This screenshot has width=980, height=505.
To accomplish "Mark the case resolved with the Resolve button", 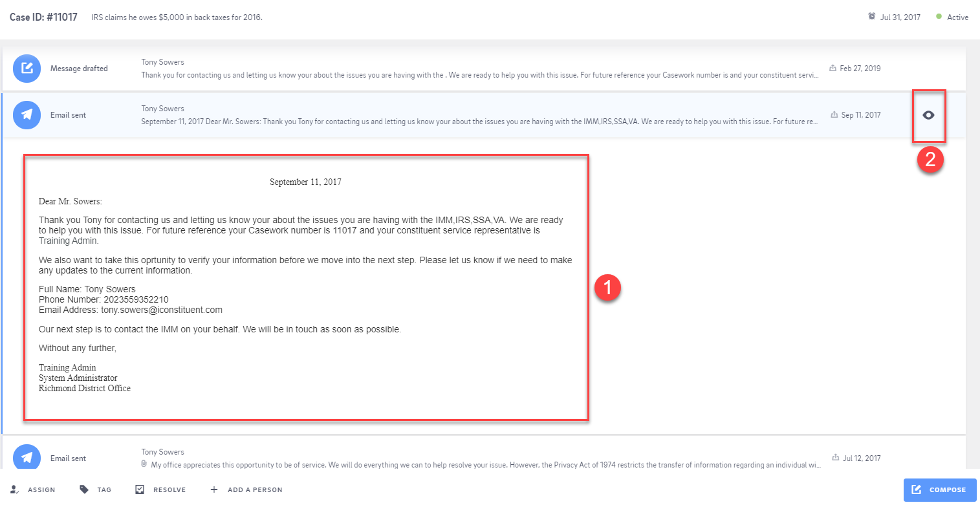I will click(161, 489).
